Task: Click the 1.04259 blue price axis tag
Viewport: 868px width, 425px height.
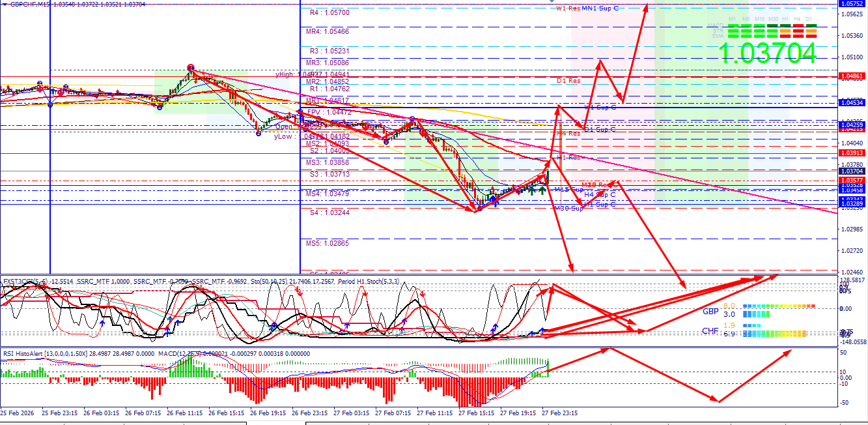Action: [x=852, y=125]
